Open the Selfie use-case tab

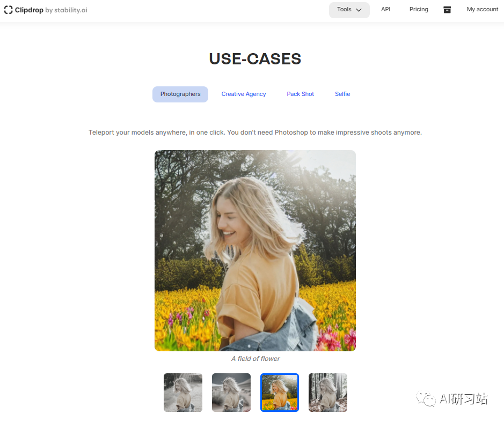[x=342, y=94]
